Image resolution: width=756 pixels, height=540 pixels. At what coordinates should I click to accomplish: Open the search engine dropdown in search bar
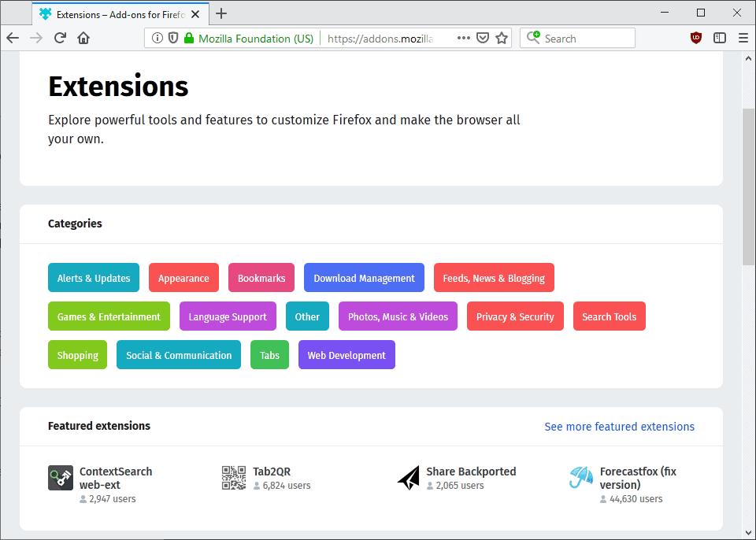click(x=533, y=37)
